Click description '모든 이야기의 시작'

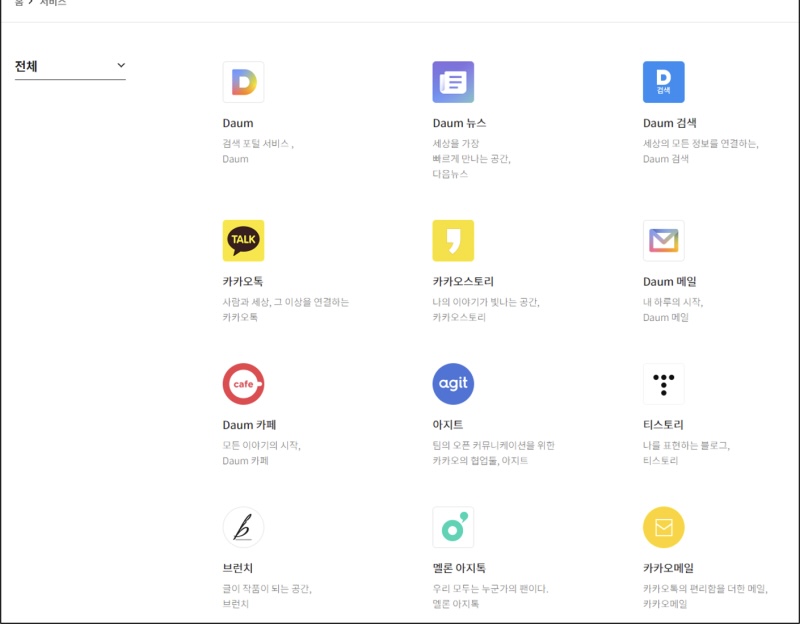pyautogui.click(x=261, y=445)
